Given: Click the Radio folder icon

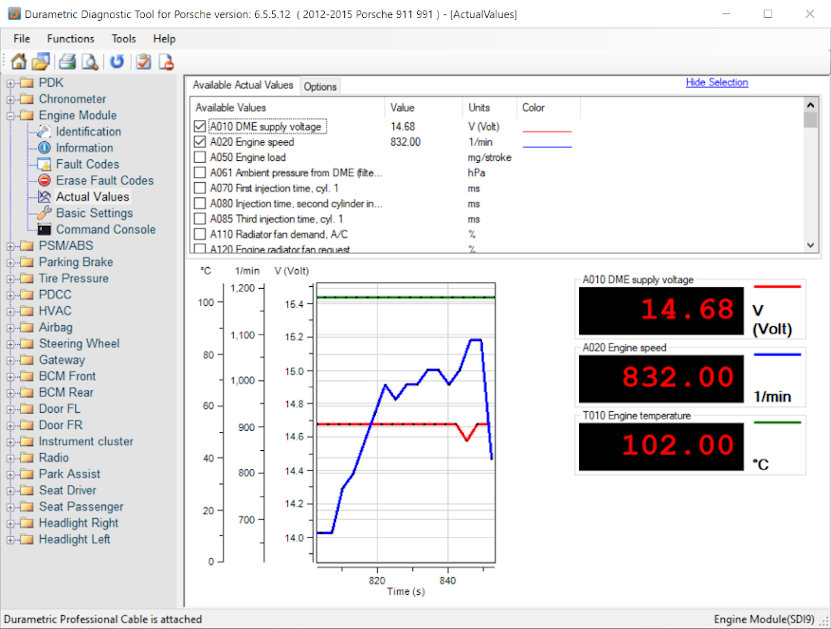Looking at the screenshot, I should coord(26,458).
